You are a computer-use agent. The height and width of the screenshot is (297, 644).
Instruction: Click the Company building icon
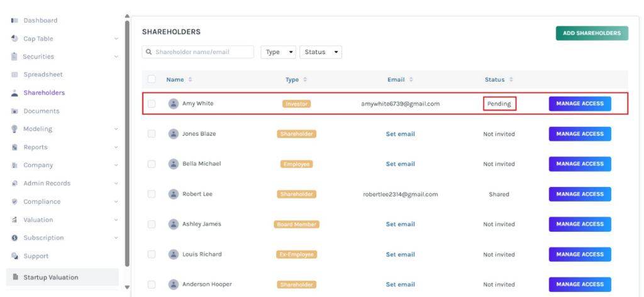click(x=14, y=165)
